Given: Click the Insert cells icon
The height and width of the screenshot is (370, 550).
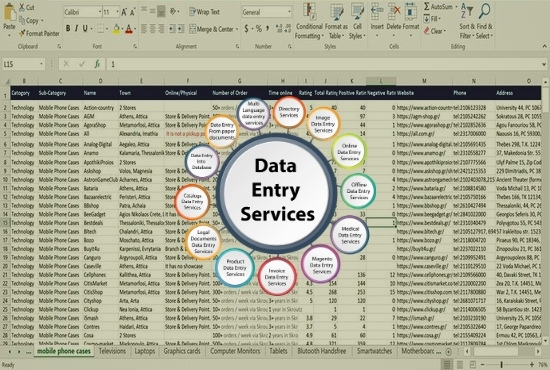Looking at the screenshot, I should click(377, 12).
